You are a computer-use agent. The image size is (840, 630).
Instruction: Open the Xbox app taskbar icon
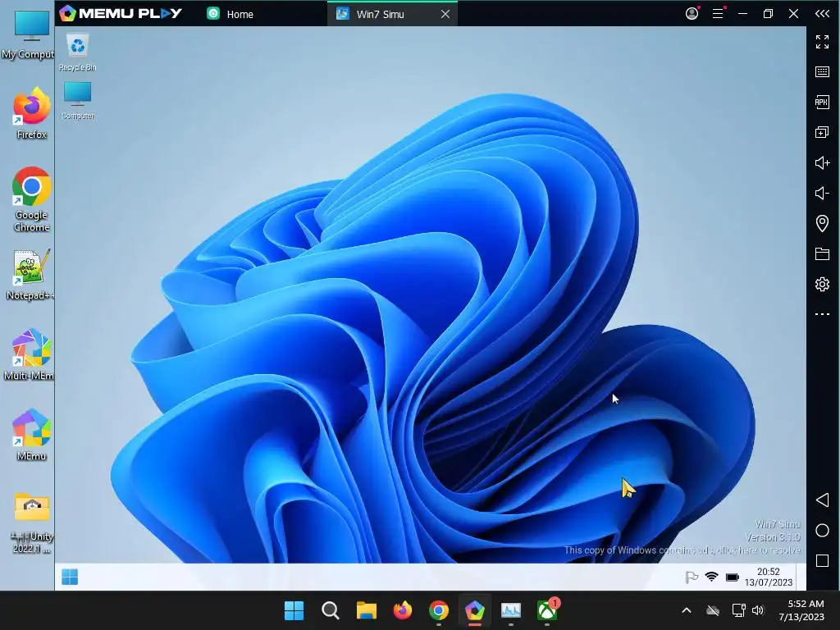click(x=547, y=610)
